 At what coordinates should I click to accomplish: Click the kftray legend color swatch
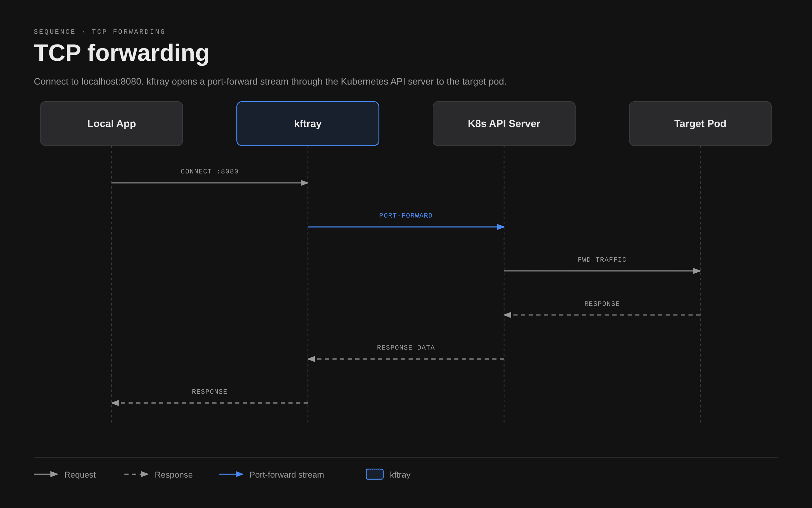[375, 474]
